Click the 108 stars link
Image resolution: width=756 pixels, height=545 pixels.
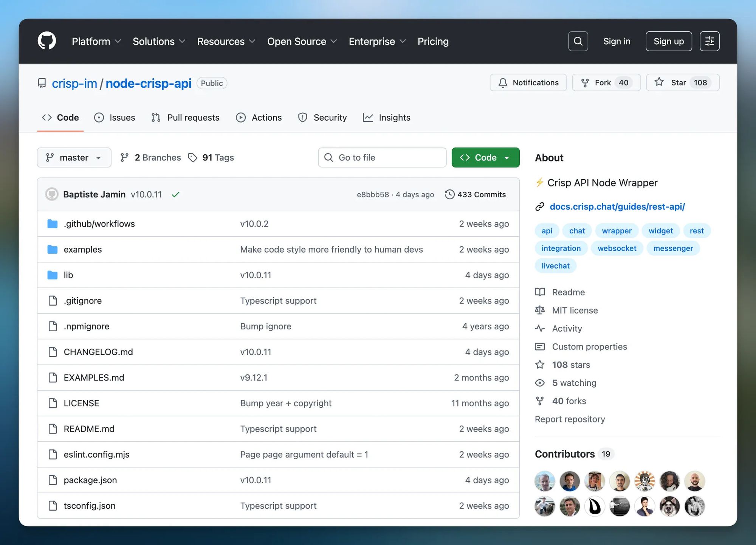point(571,365)
